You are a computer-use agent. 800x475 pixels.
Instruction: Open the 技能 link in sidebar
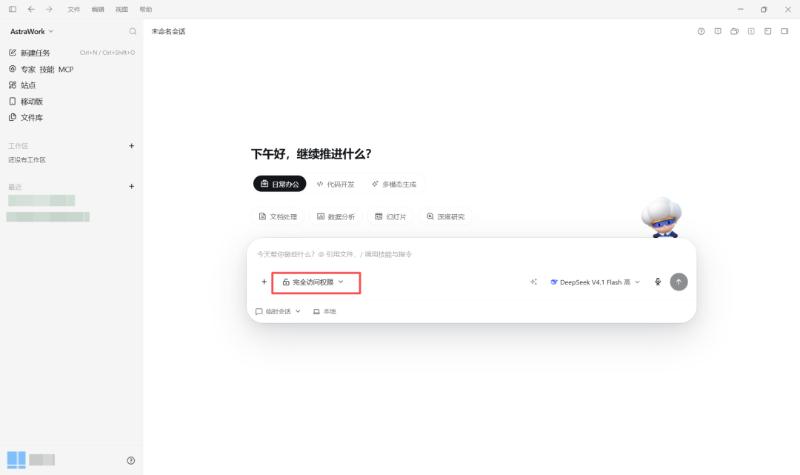coord(47,69)
